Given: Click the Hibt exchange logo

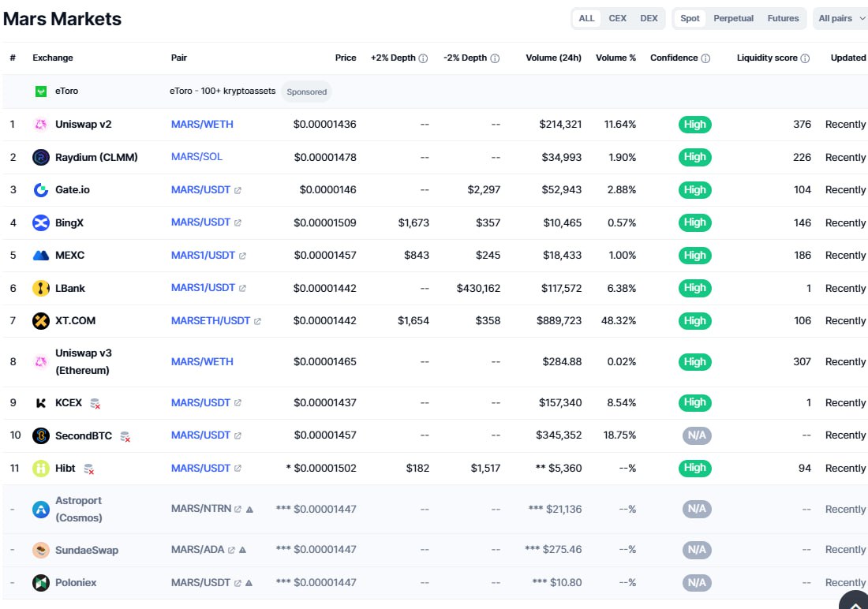Looking at the screenshot, I should point(40,469).
